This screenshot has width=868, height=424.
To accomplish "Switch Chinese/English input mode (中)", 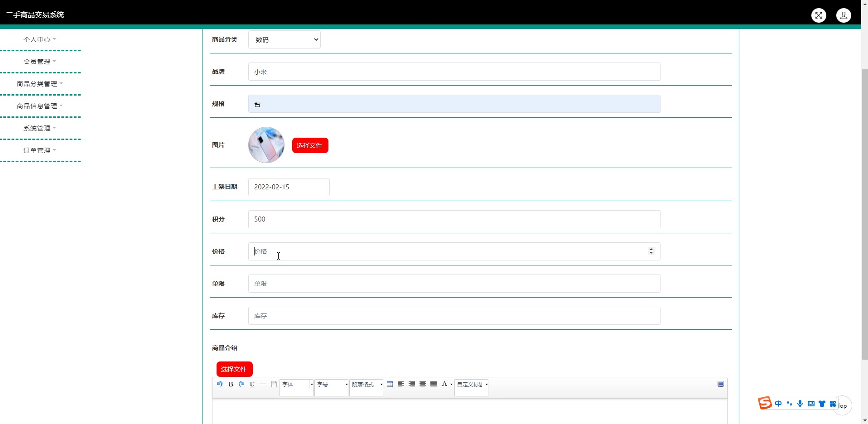I will 778,404.
